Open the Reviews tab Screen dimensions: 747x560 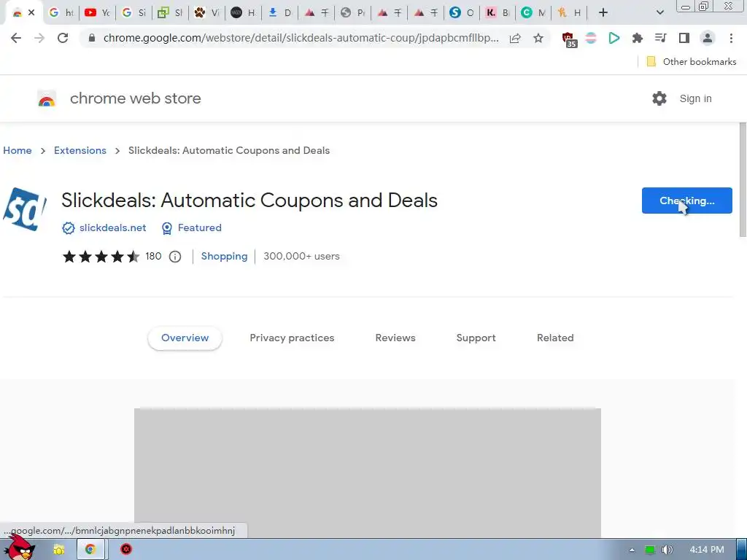(395, 338)
